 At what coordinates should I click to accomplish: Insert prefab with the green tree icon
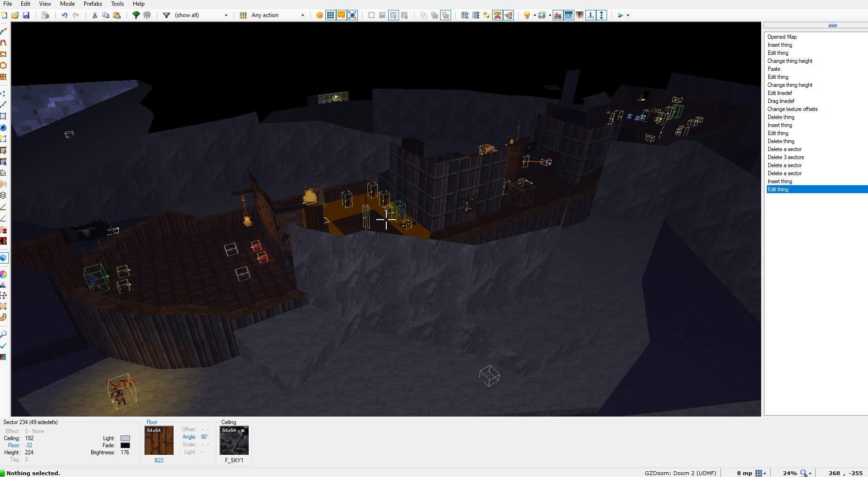click(136, 15)
